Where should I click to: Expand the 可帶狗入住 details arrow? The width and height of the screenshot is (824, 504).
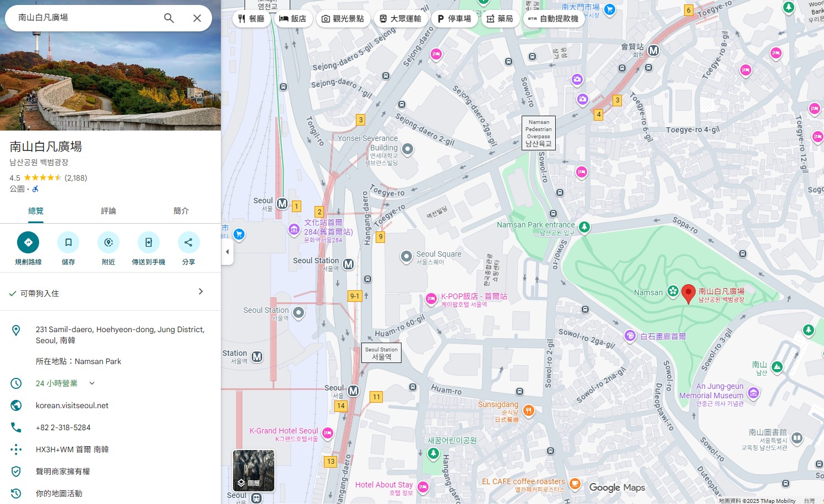point(201,291)
